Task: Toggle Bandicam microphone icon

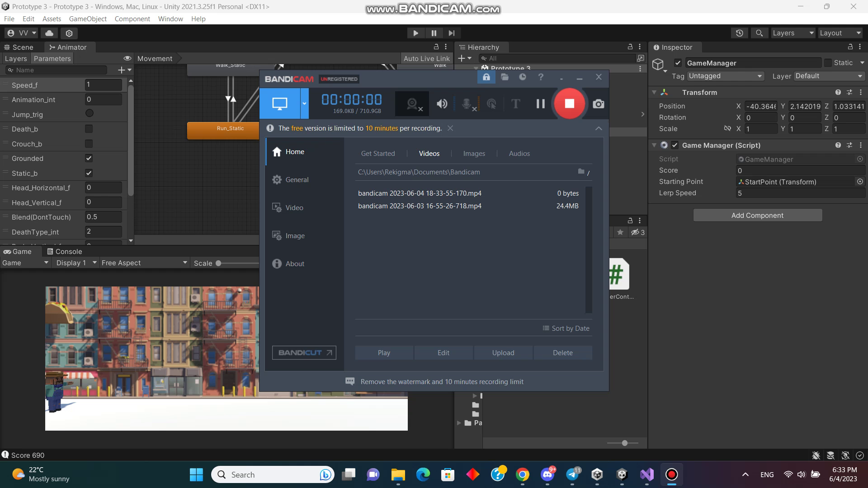Action: 468,104
